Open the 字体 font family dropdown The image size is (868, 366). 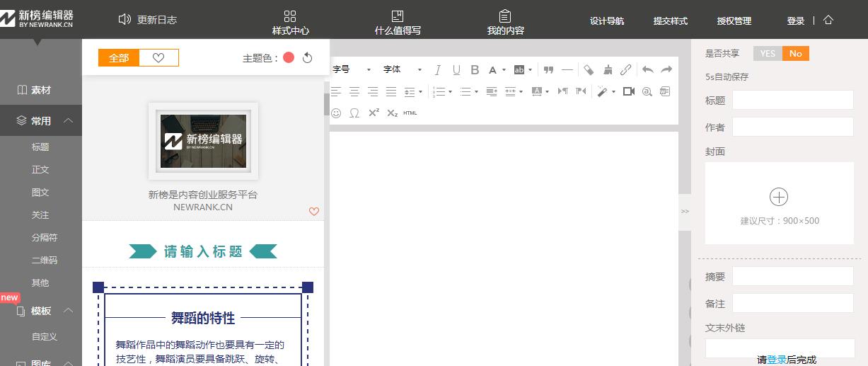(402, 69)
